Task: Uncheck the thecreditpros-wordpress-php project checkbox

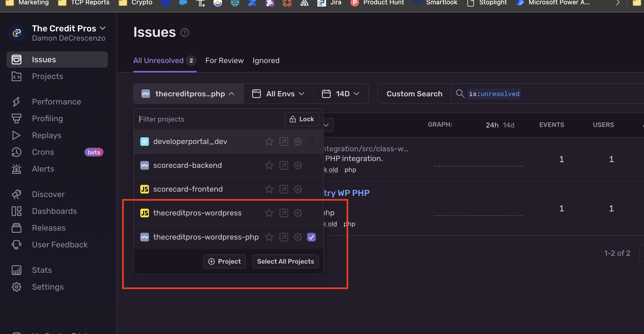Action: coord(311,237)
